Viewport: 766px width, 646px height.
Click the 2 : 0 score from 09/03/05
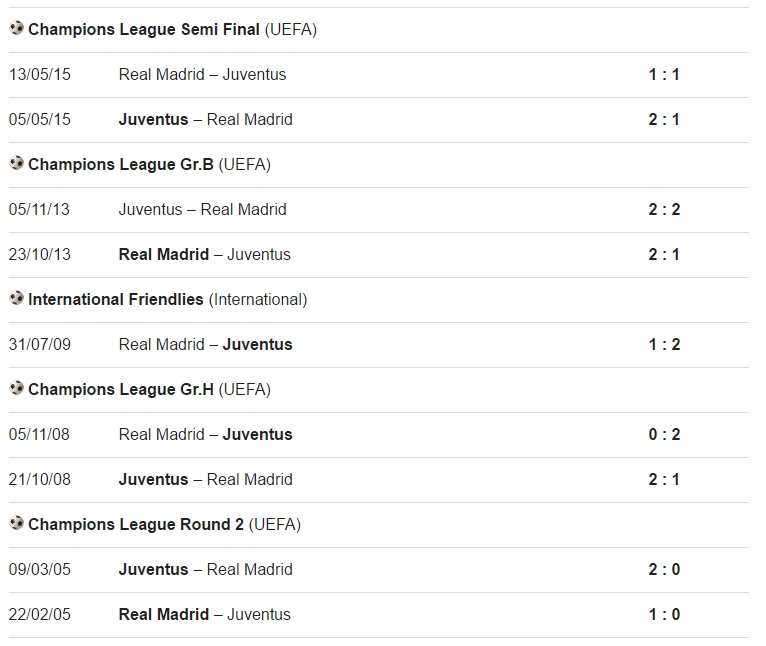click(x=664, y=569)
